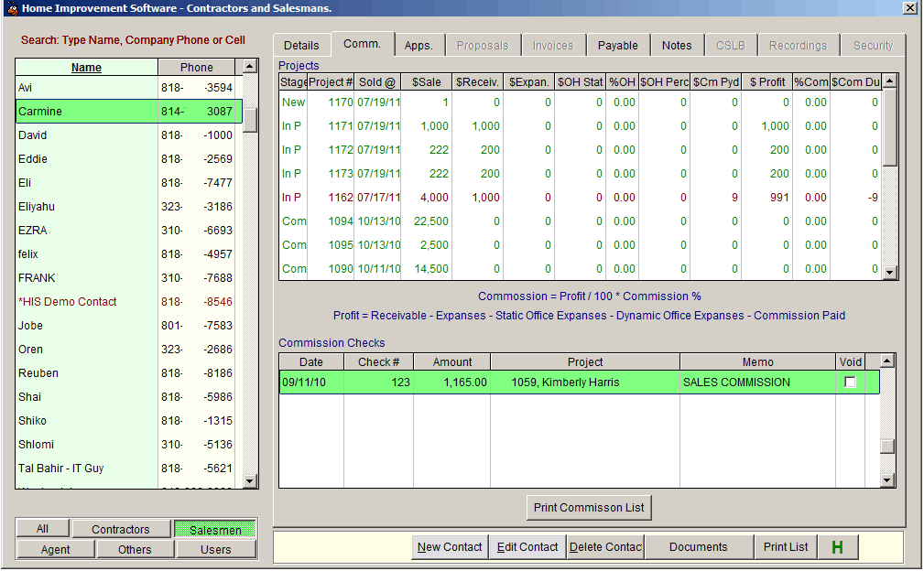Click the Projects table scroll down arrow
The height and width of the screenshot is (571, 924).
[x=890, y=272]
